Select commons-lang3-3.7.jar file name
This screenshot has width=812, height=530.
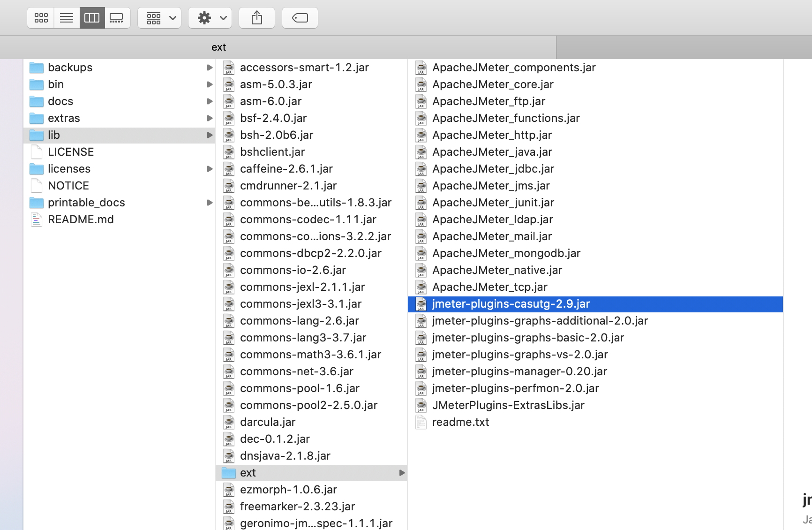303,338
